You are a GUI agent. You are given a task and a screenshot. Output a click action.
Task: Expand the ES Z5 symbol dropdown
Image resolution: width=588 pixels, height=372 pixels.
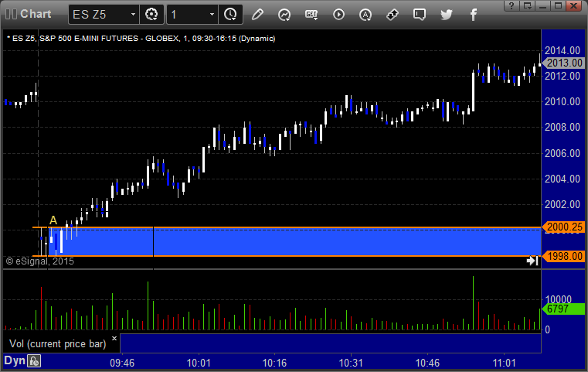132,14
